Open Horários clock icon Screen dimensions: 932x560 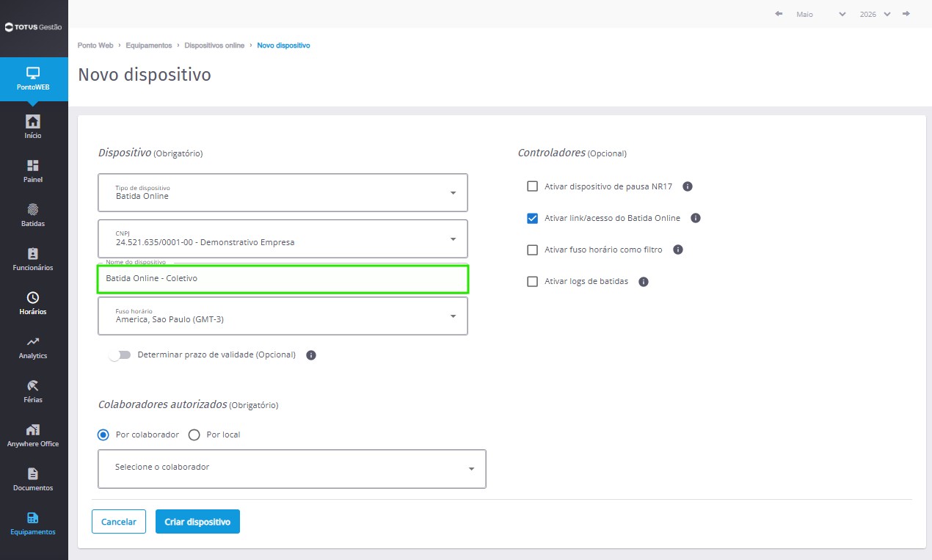(33, 297)
